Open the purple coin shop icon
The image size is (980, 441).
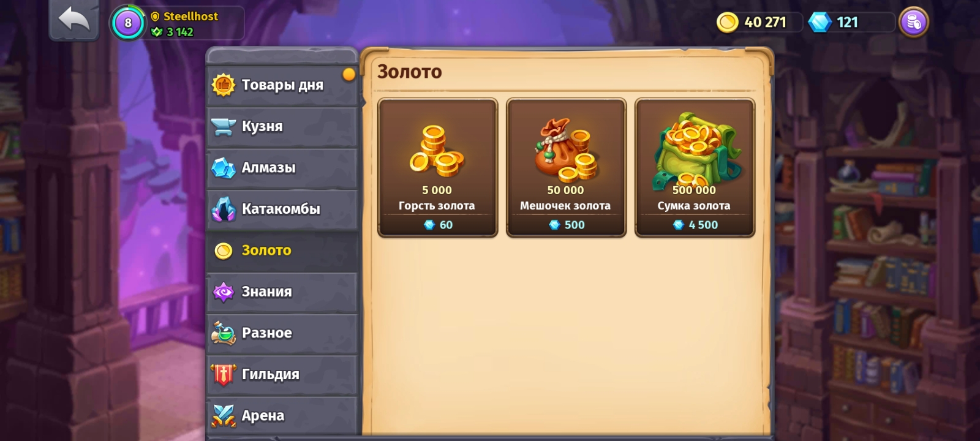913,23
